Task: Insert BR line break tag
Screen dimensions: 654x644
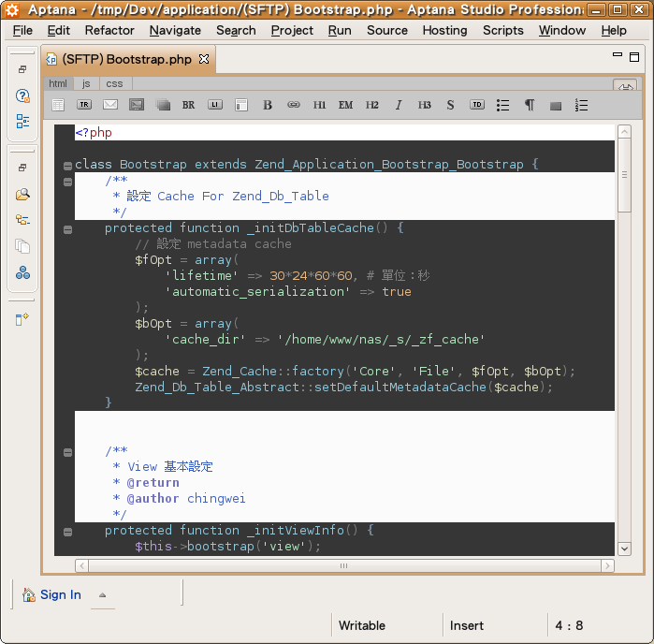Action: pos(188,105)
